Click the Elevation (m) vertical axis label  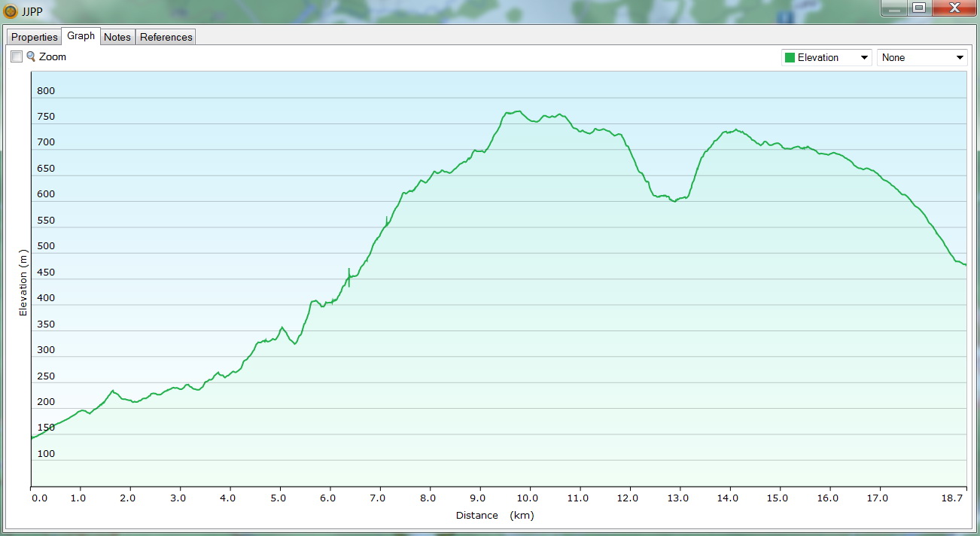coord(23,282)
